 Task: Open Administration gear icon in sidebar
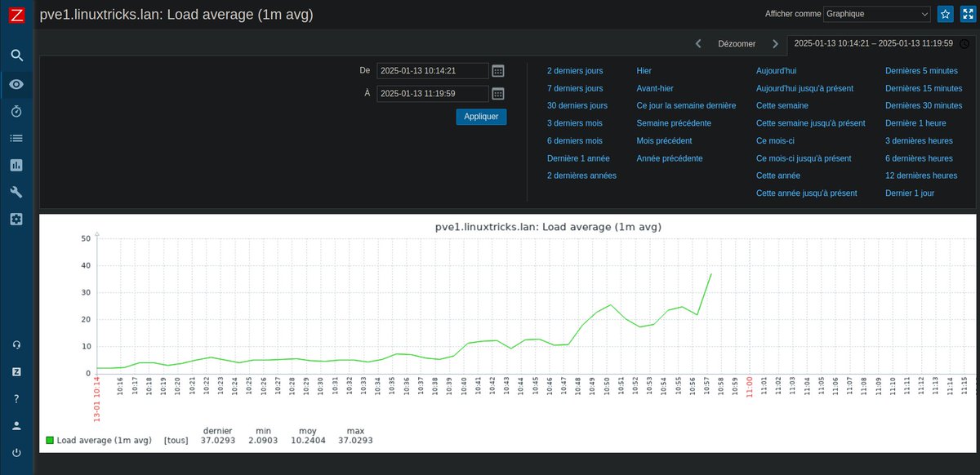coord(16,219)
